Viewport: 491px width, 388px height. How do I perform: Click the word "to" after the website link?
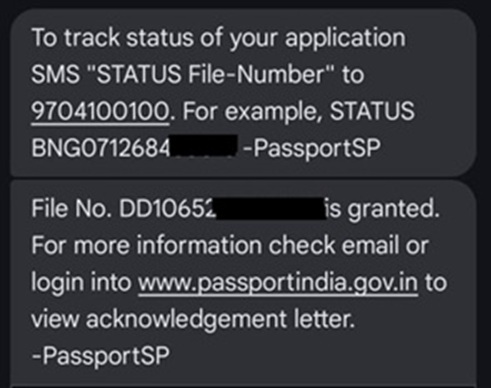(436, 283)
